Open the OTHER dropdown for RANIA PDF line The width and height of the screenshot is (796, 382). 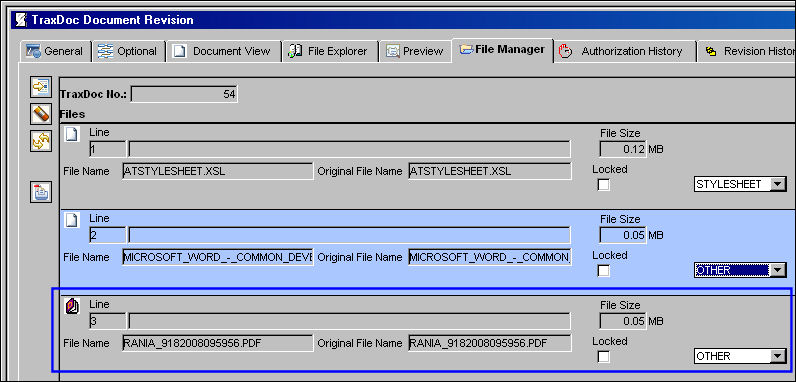click(778, 356)
